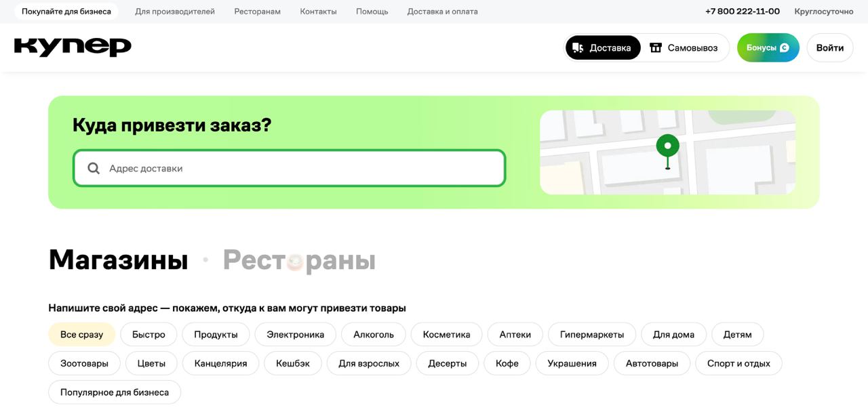The width and height of the screenshot is (868, 412).
Task: Click the store icon beside Самовывоз
Action: [656, 47]
